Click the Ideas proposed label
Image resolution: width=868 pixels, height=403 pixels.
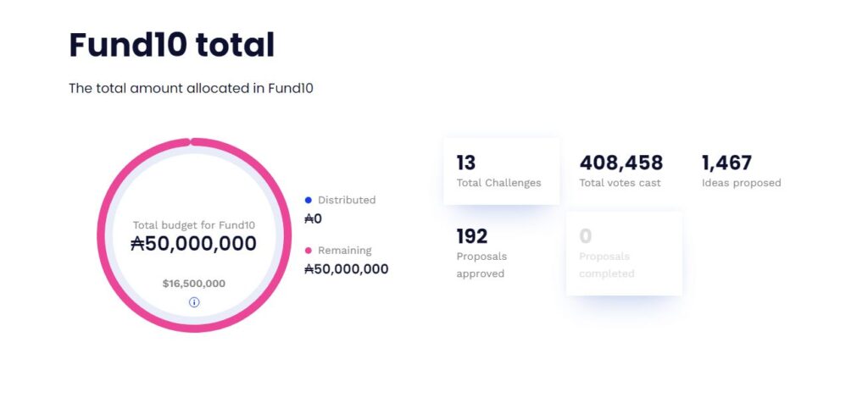click(741, 183)
